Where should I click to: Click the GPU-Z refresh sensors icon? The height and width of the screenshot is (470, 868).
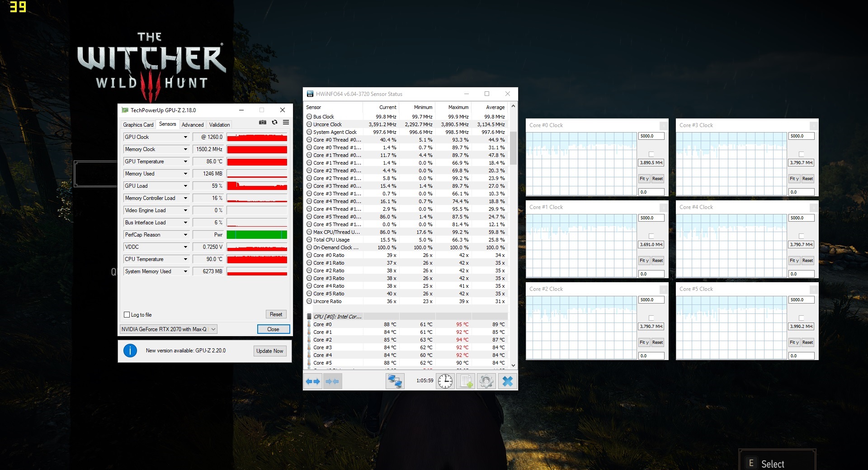(x=274, y=123)
